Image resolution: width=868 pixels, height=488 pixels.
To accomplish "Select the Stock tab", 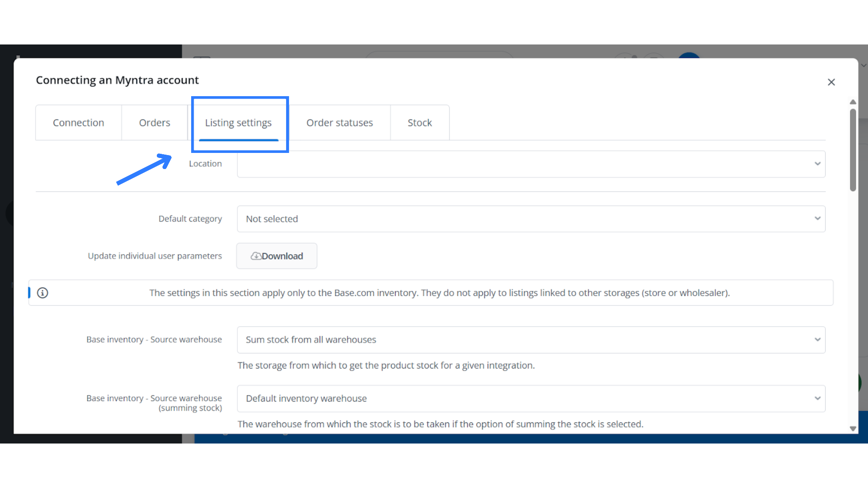I will (420, 123).
